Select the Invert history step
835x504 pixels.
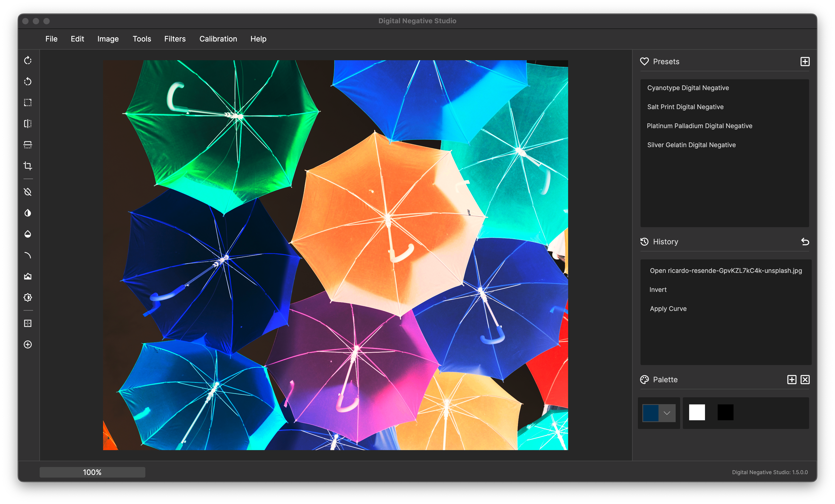658,290
